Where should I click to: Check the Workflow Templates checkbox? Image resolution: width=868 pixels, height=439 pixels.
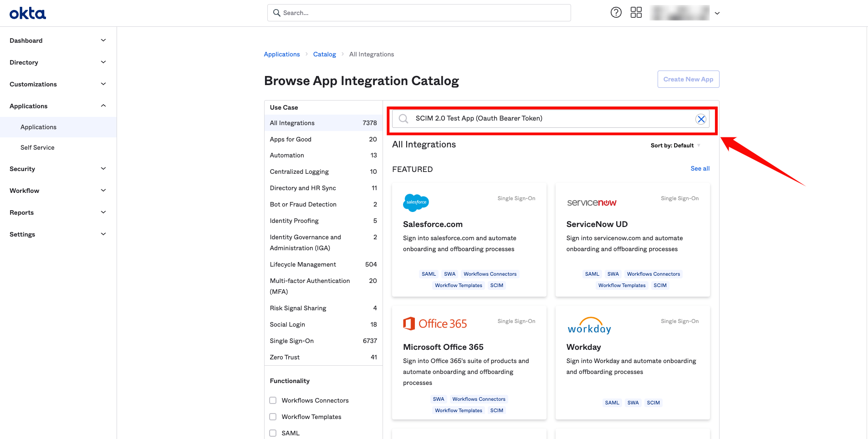(273, 417)
